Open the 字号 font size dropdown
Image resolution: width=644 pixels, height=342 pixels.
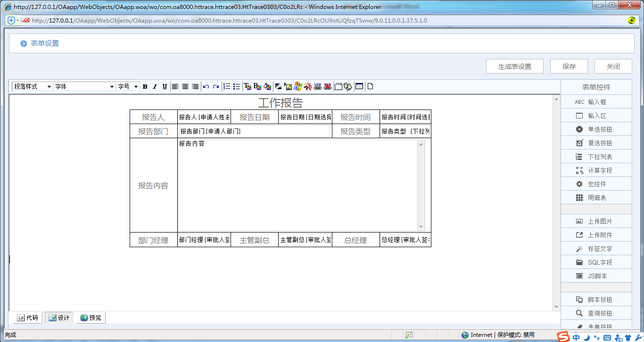point(128,86)
